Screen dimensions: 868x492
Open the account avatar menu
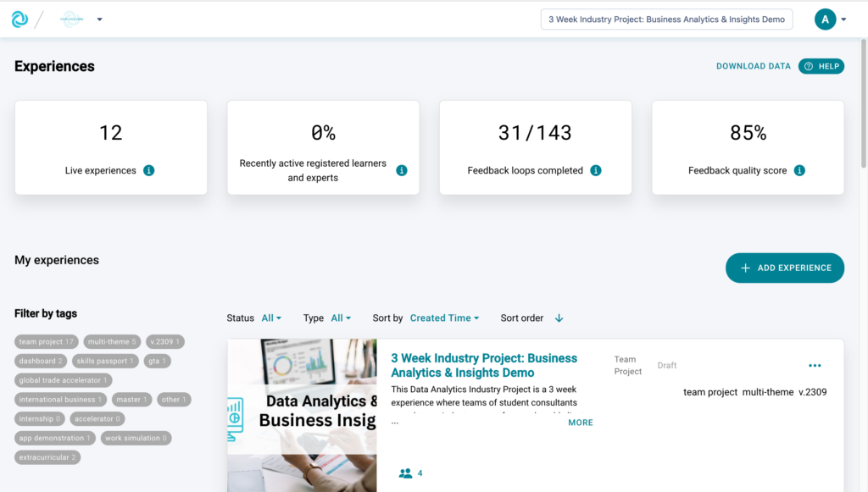tap(825, 19)
